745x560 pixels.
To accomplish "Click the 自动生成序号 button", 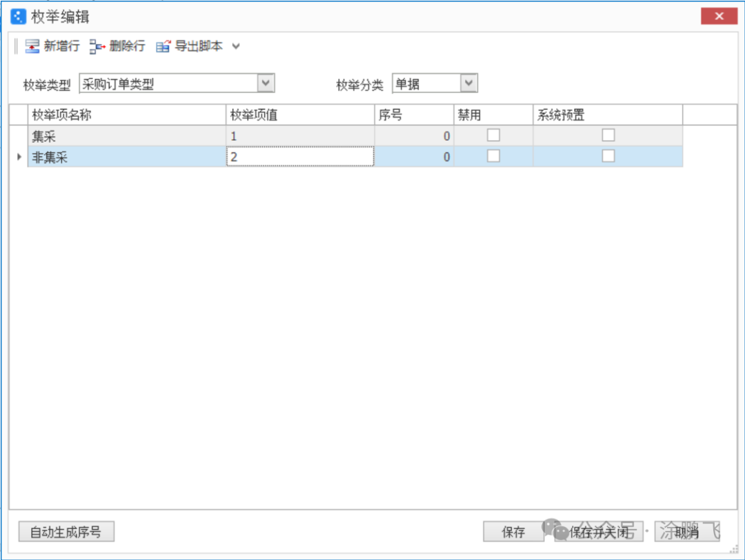I will pyautogui.click(x=66, y=532).
